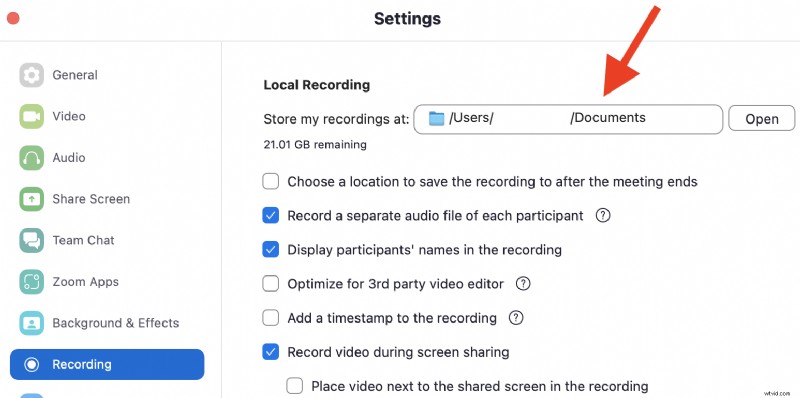Screen dimensions: 800x398
Task: Click the folder icon in recordings path
Action: tap(437, 118)
